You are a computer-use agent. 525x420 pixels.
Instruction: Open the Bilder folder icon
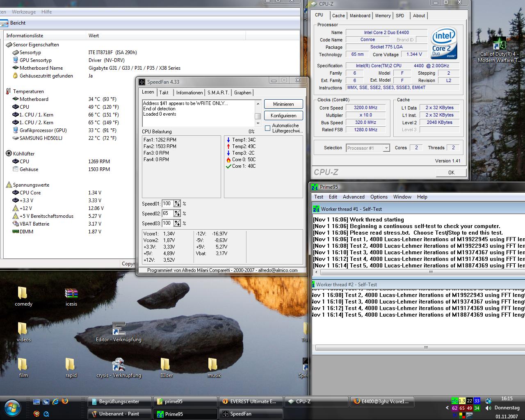click(166, 367)
